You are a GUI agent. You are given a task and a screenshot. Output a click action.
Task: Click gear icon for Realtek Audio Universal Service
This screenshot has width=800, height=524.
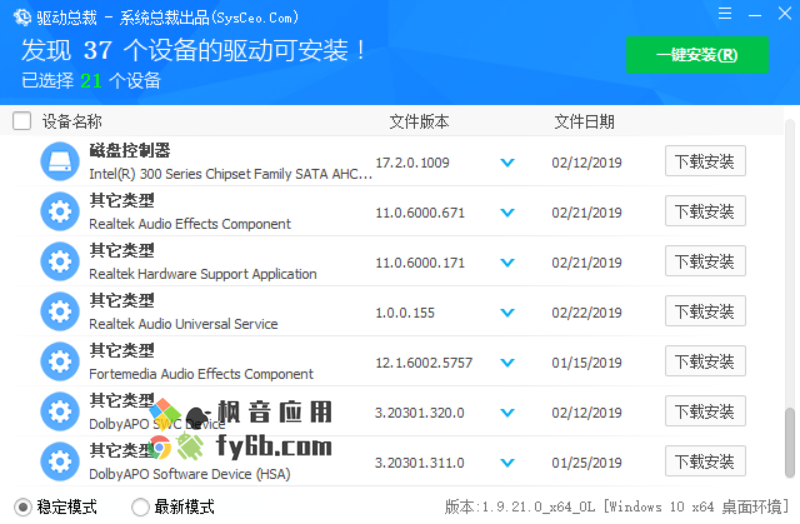pos(60,311)
